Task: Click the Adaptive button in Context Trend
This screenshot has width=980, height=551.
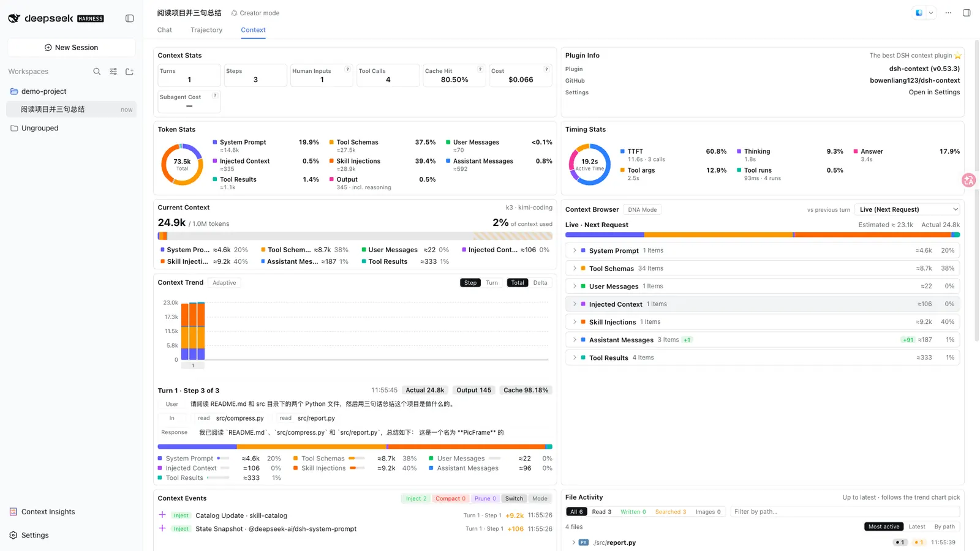Action: (x=224, y=283)
